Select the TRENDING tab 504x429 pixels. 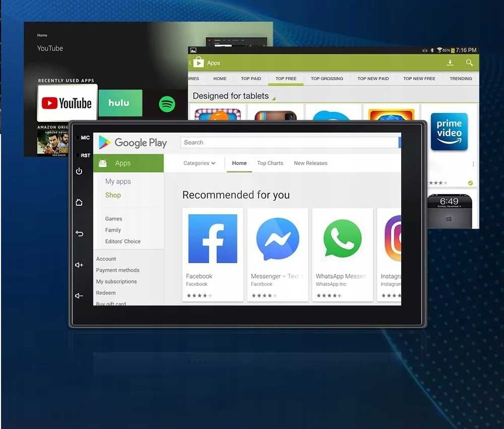461,79
